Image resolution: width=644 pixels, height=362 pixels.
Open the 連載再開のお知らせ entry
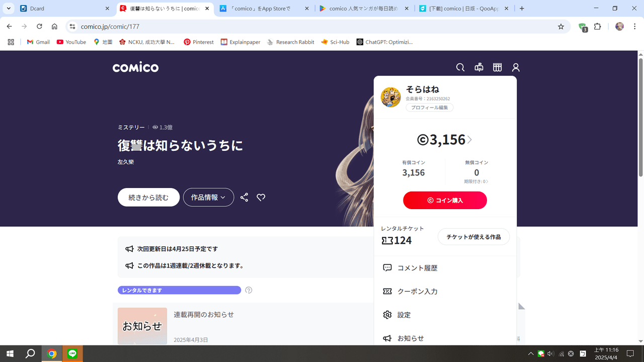pos(204,315)
